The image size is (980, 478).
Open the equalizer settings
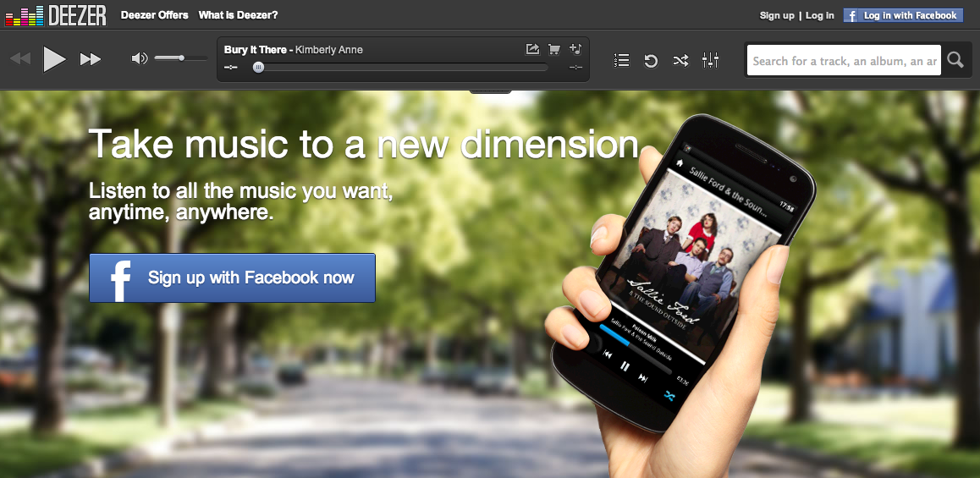(x=711, y=60)
